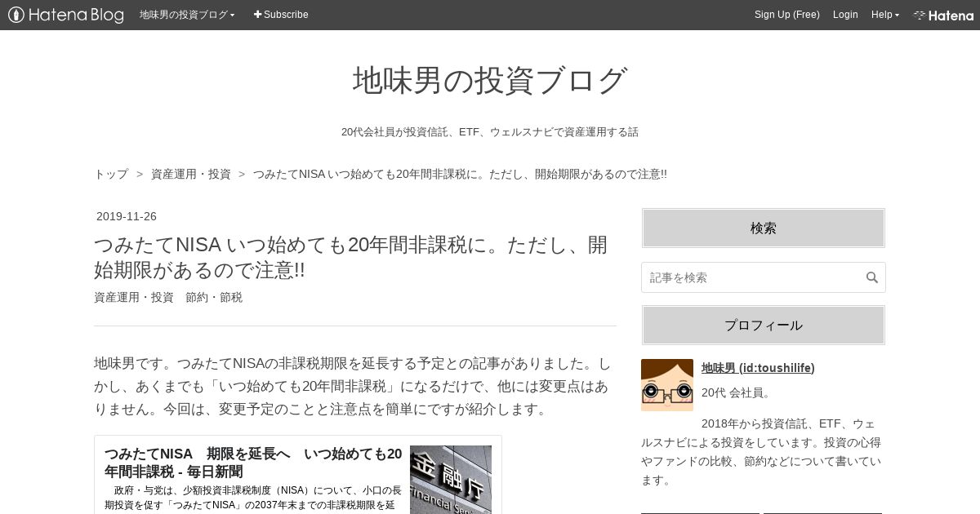Click the magnifier search icon
The height and width of the screenshot is (514, 980).
pos(872,277)
